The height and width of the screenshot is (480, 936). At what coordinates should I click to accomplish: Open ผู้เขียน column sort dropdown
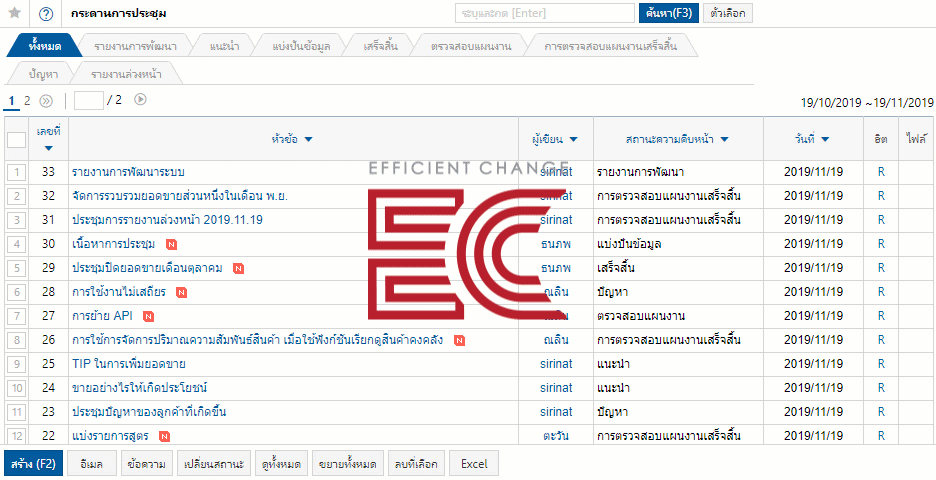574,140
